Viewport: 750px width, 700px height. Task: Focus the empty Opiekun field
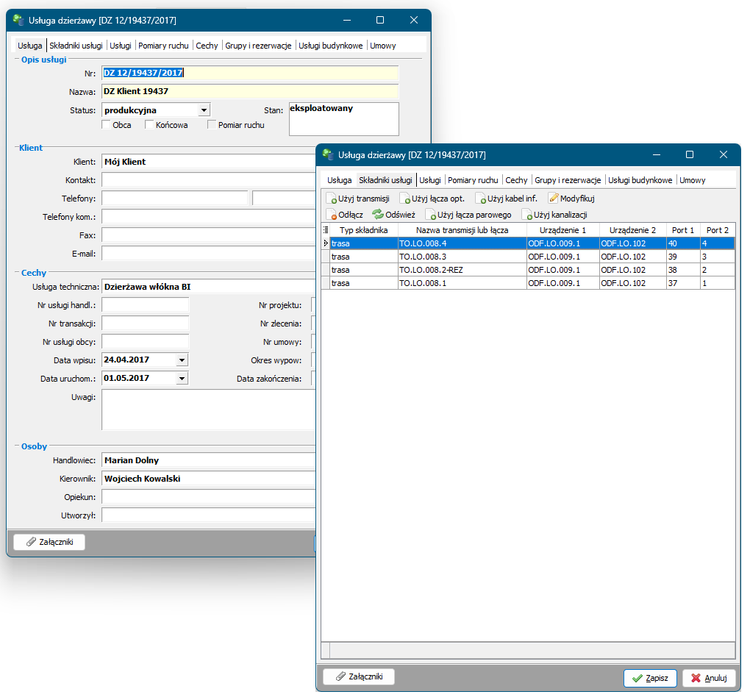point(209,497)
